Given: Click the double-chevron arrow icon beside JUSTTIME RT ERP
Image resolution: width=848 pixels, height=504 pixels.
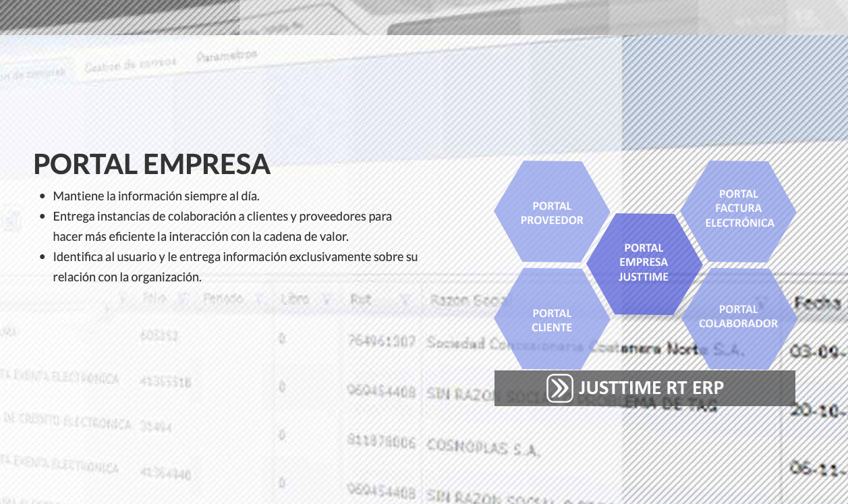Looking at the screenshot, I should [x=559, y=388].
